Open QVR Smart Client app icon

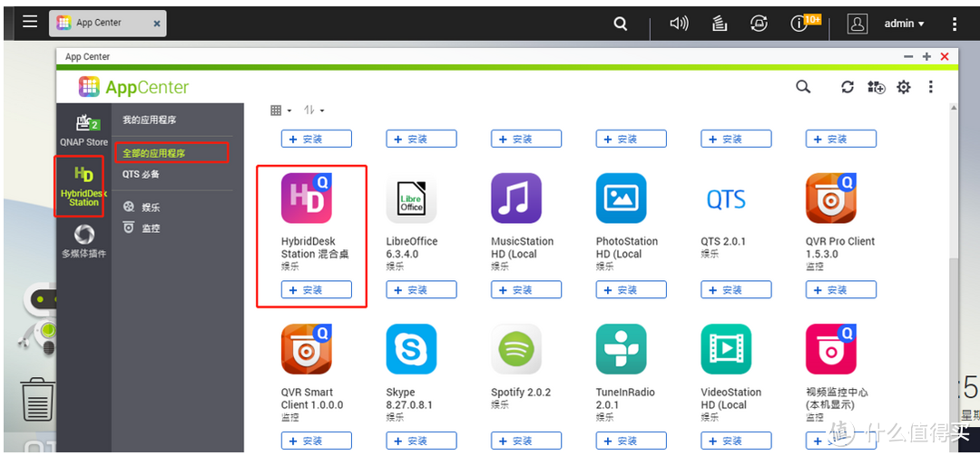click(307, 349)
